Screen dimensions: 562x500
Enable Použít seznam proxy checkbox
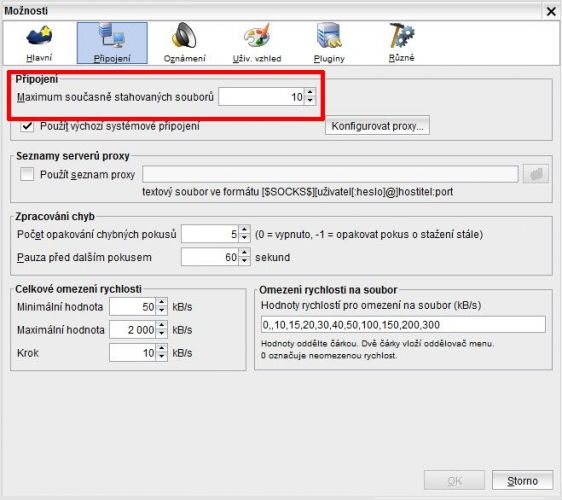click(27, 174)
